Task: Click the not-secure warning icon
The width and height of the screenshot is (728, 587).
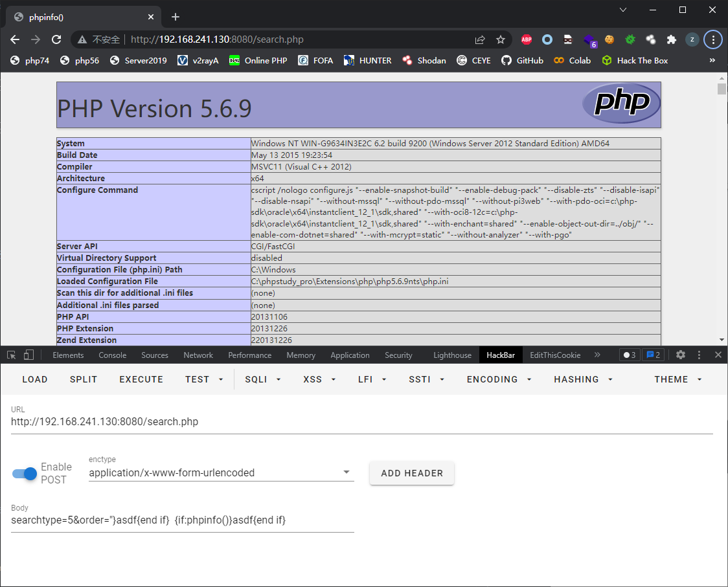Action: (x=82, y=39)
